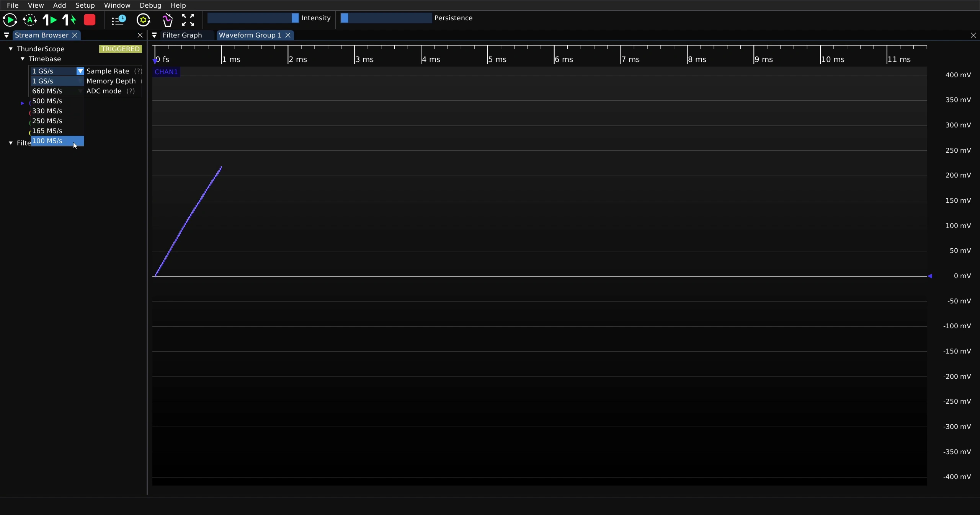Viewport: 980px width, 515px height.
Task: Click the trigger position marker at 0 fs
Action: (155, 60)
